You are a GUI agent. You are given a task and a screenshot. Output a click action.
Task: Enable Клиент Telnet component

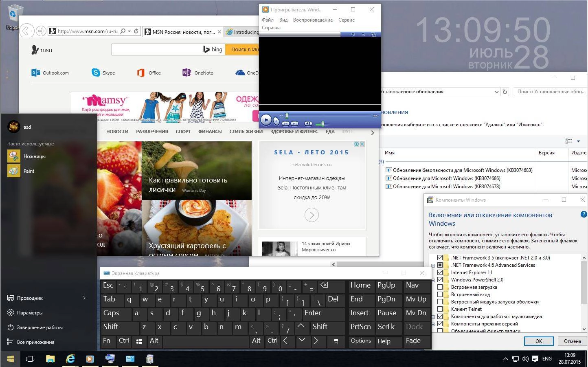click(440, 309)
